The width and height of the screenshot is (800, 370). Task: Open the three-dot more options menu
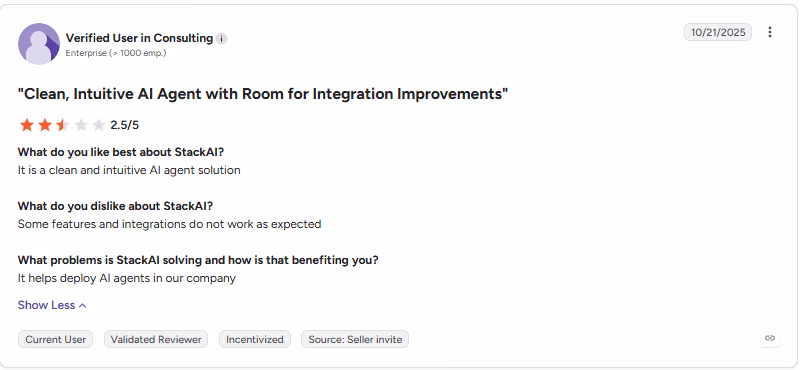[769, 32]
